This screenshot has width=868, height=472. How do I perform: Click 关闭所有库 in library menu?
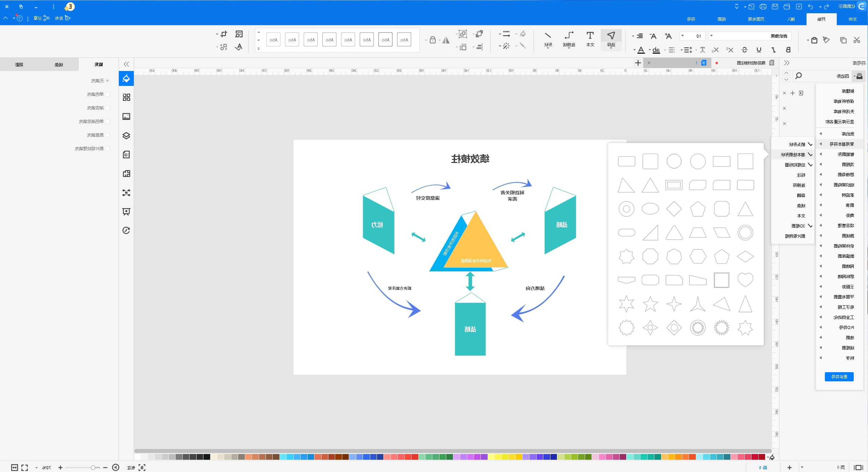[x=839, y=112]
